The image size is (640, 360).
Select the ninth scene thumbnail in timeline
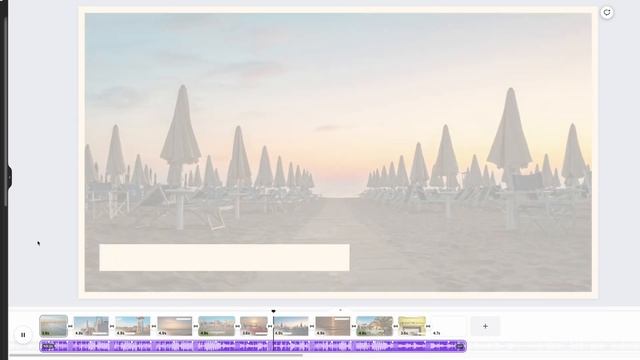coord(374,326)
